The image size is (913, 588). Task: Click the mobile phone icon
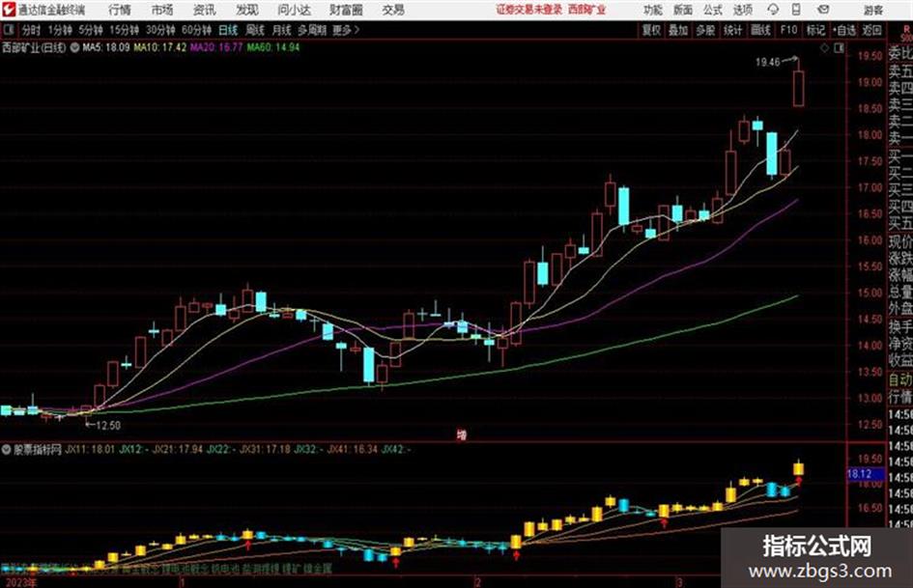point(796,10)
